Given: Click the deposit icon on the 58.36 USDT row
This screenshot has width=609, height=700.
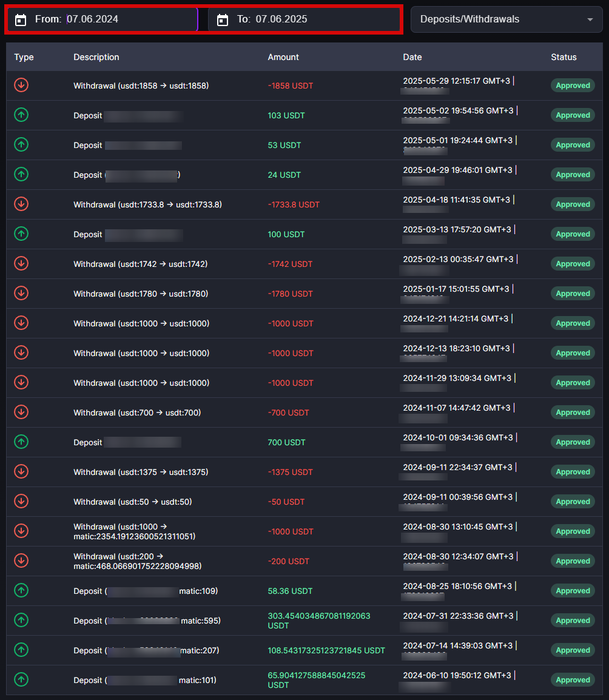Looking at the screenshot, I should [x=21, y=591].
